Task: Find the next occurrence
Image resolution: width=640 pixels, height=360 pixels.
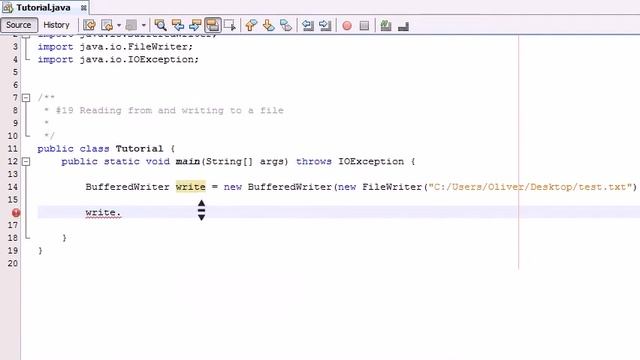Action: click(195, 25)
